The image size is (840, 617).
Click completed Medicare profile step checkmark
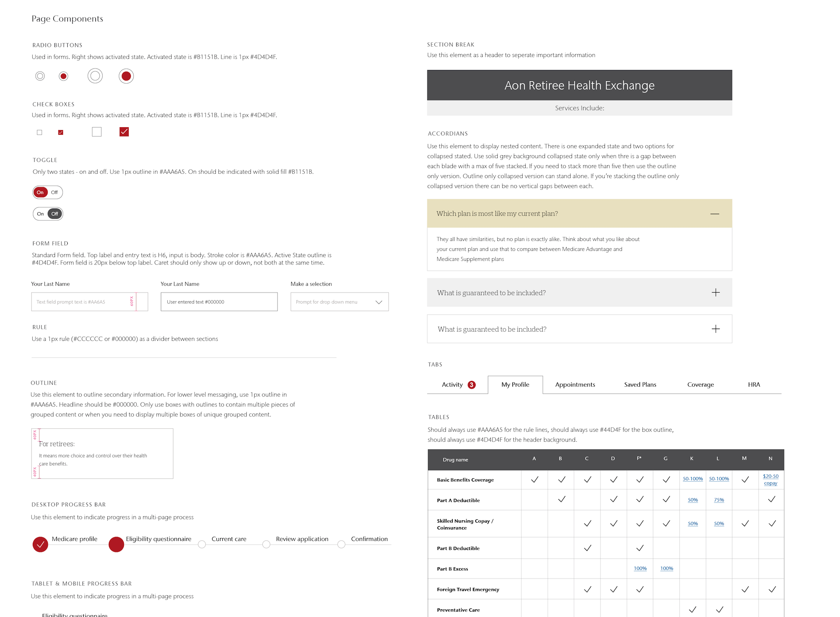(40, 545)
